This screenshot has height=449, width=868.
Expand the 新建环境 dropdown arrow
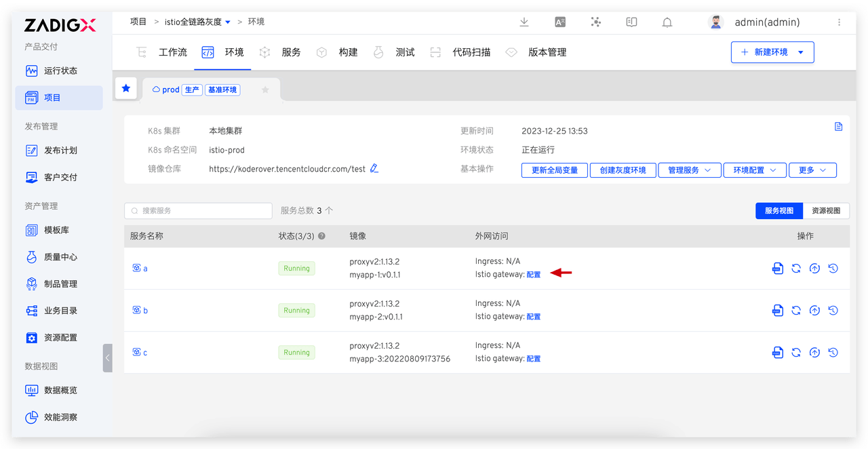(x=801, y=52)
